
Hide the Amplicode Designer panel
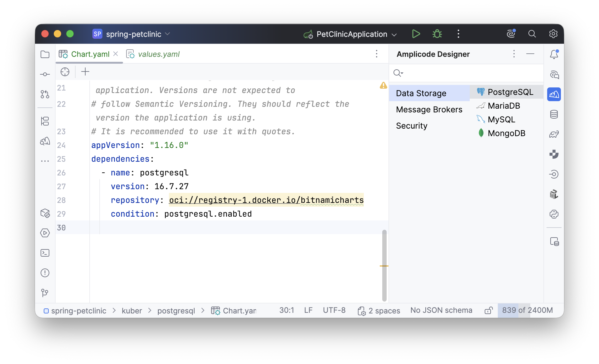(x=530, y=54)
